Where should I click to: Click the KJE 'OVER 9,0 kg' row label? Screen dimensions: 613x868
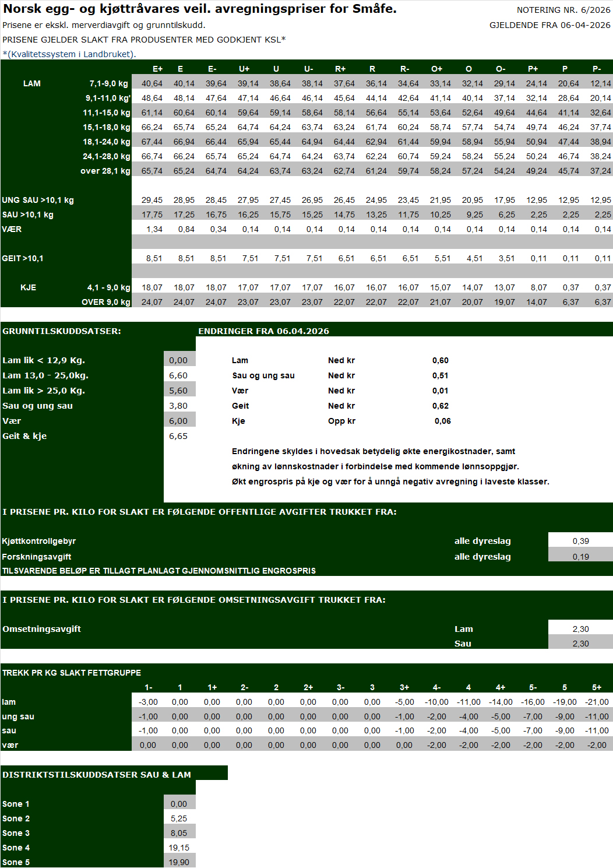pyautogui.click(x=105, y=302)
